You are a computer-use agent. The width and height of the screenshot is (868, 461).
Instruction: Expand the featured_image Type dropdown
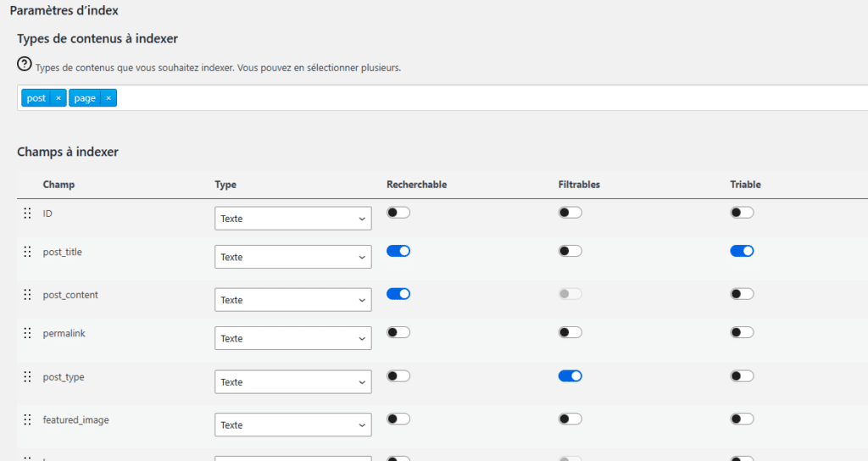[292, 425]
